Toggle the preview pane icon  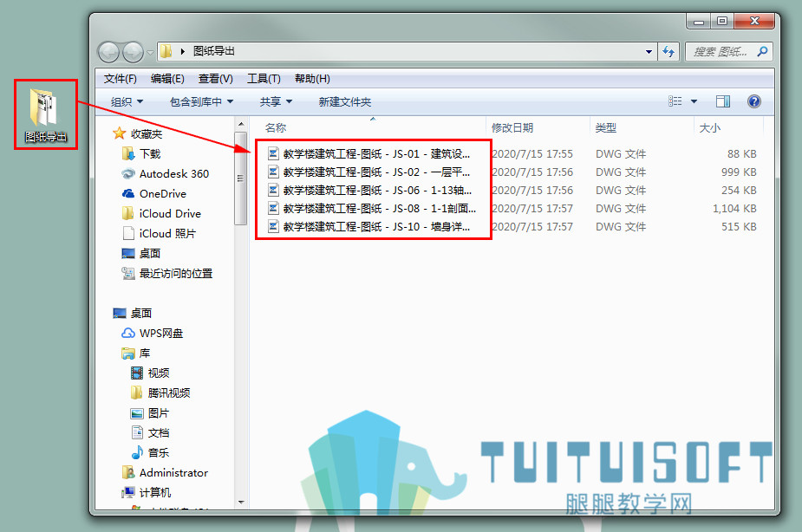pos(723,101)
